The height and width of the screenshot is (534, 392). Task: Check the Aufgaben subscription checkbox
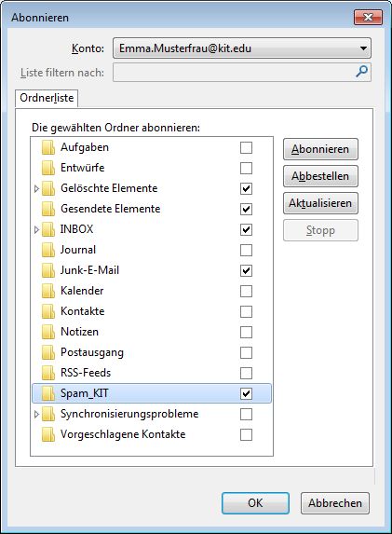tap(246, 148)
